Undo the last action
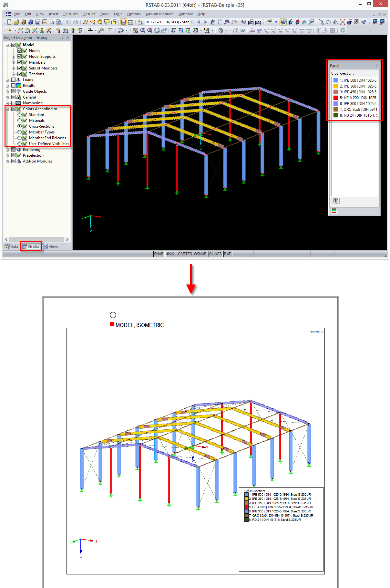This screenshot has width=390, height=588. tap(68, 22)
